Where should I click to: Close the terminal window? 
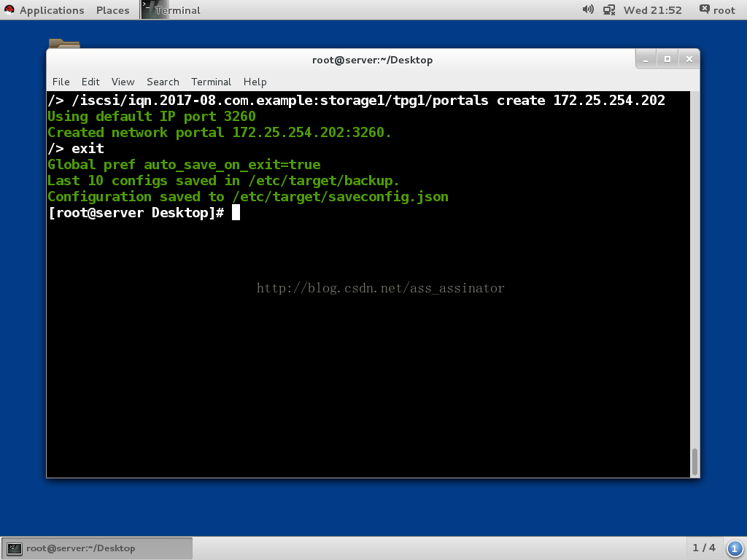(689, 60)
